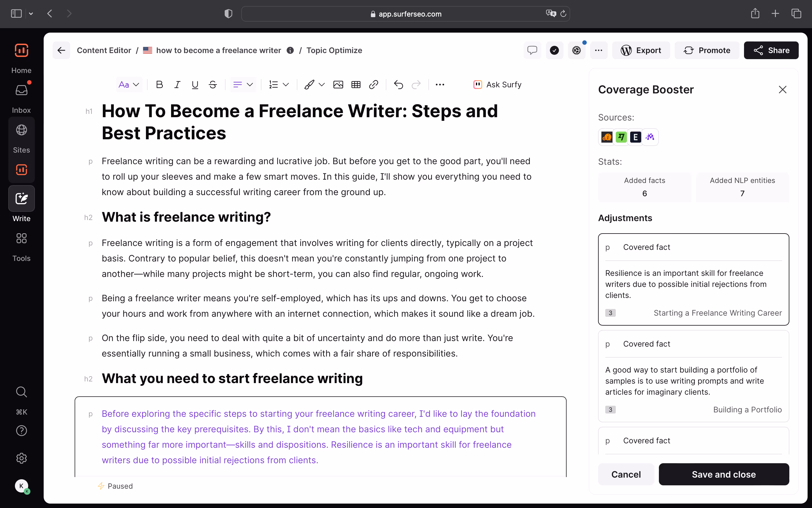Select the dark E source icon
This screenshot has height=508, width=812.
tap(635, 137)
